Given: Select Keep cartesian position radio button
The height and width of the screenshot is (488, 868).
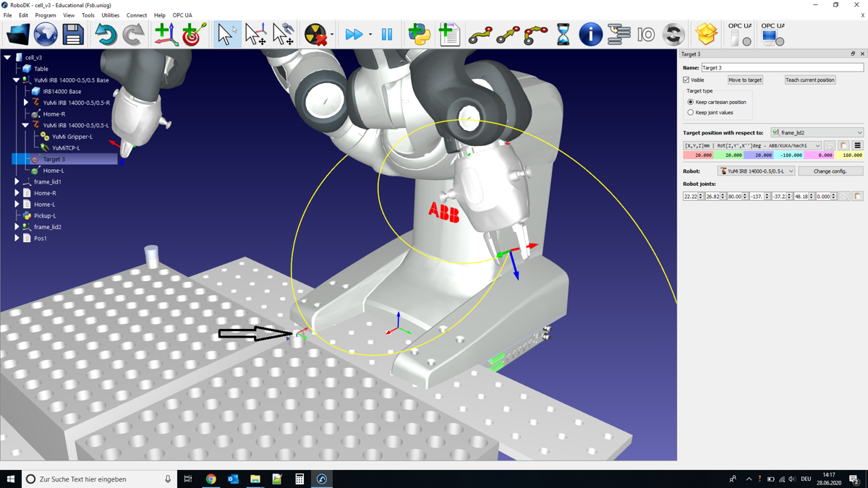Looking at the screenshot, I should click(x=691, y=102).
